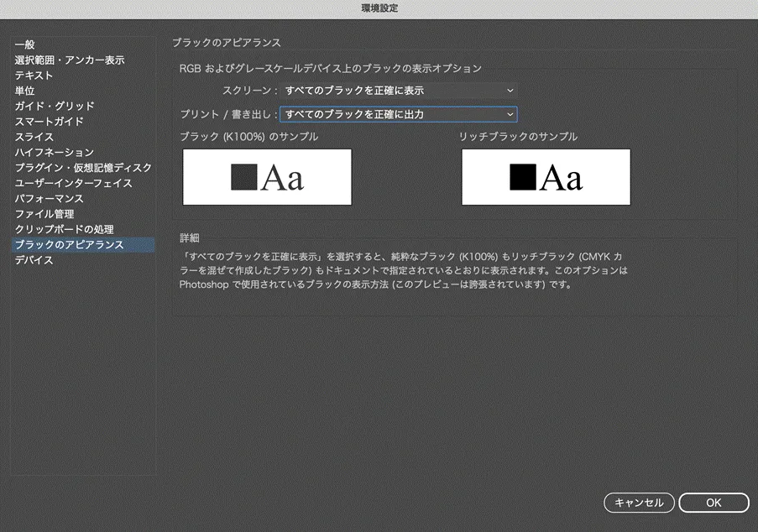
Task: Select デバイス category
Action: click(x=34, y=260)
